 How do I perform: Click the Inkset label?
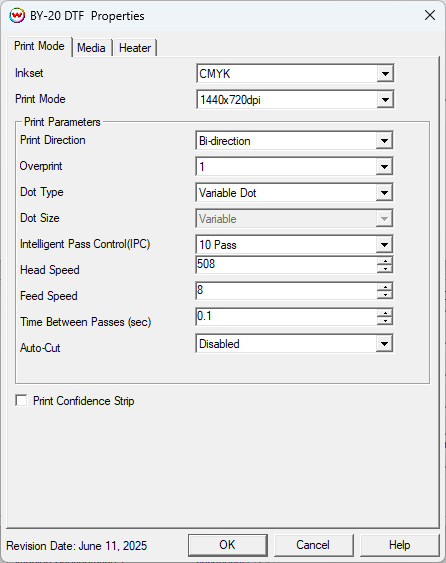point(29,73)
